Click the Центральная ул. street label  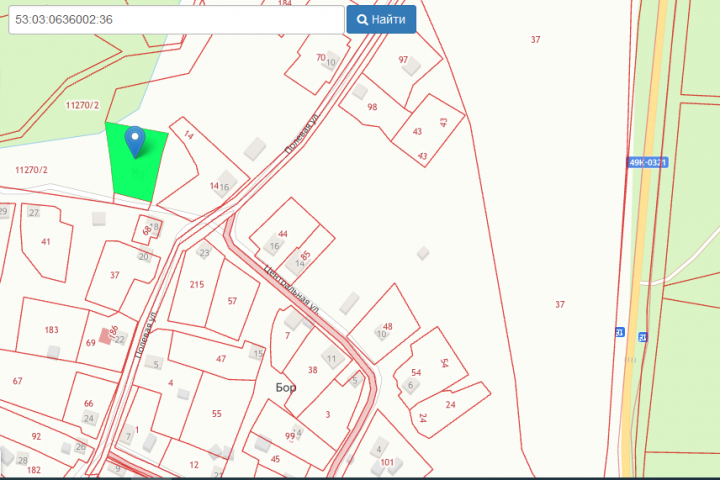(x=291, y=289)
